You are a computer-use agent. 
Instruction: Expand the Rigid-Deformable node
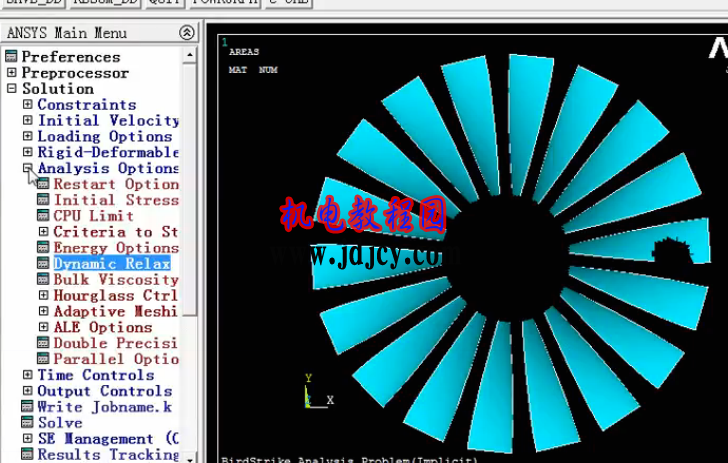click(x=27, y=152)
